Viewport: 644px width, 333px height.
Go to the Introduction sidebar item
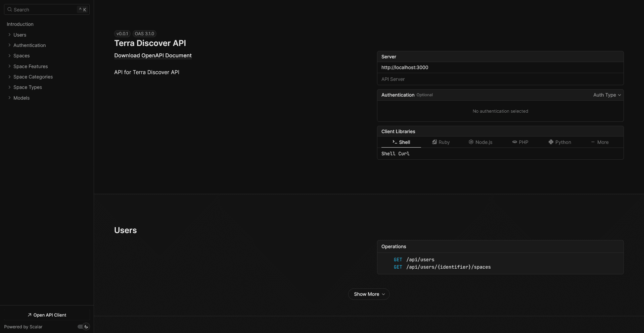pyautogui.click(x=20, y=24)
